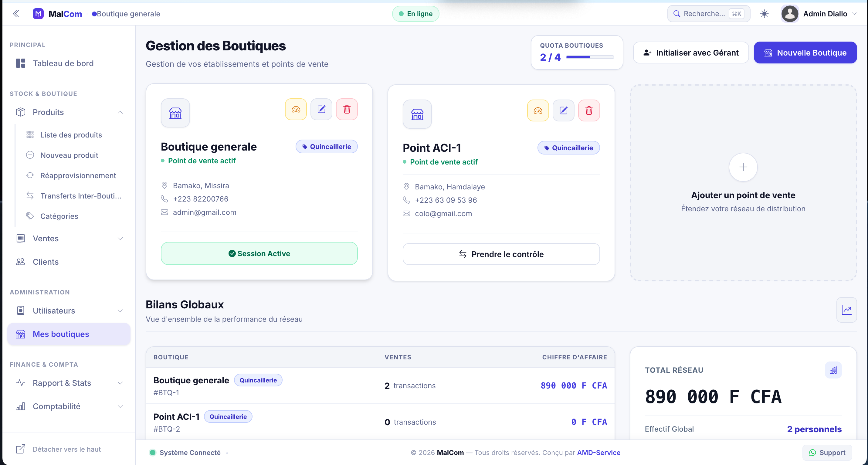Image resolution: width=868 pixels, height=465 pixels.
Task: Open Tableau de bord
Action: tap(69, 63)
